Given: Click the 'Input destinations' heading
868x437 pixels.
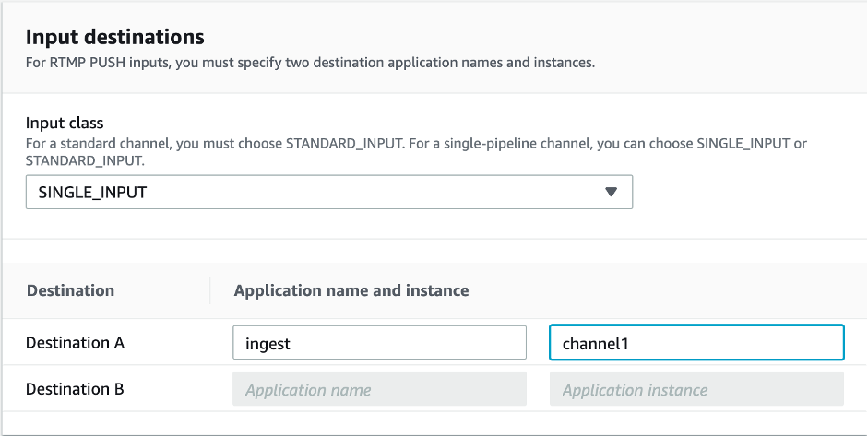Looking at the screenshot, I should tap(114, 38).
